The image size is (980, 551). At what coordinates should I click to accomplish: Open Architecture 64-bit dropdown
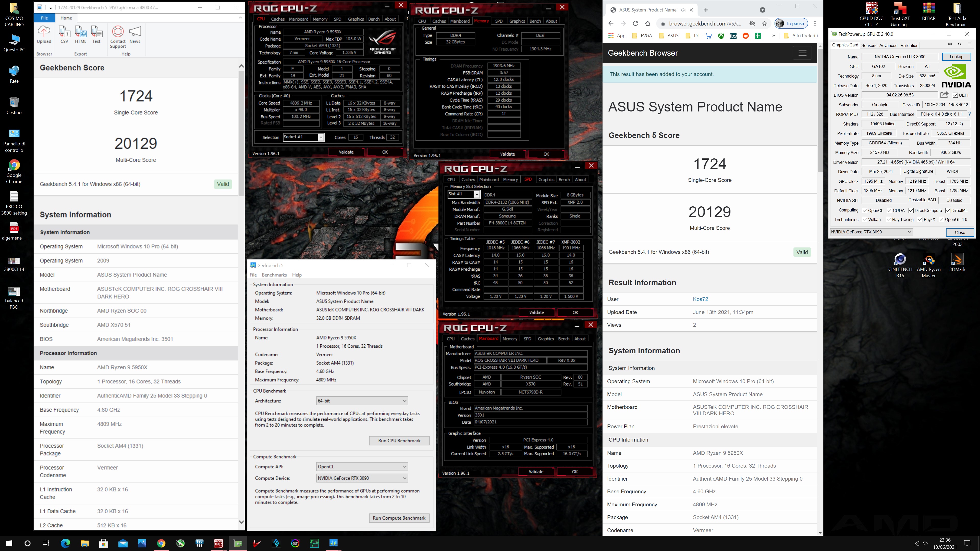(x=362, y=401)
